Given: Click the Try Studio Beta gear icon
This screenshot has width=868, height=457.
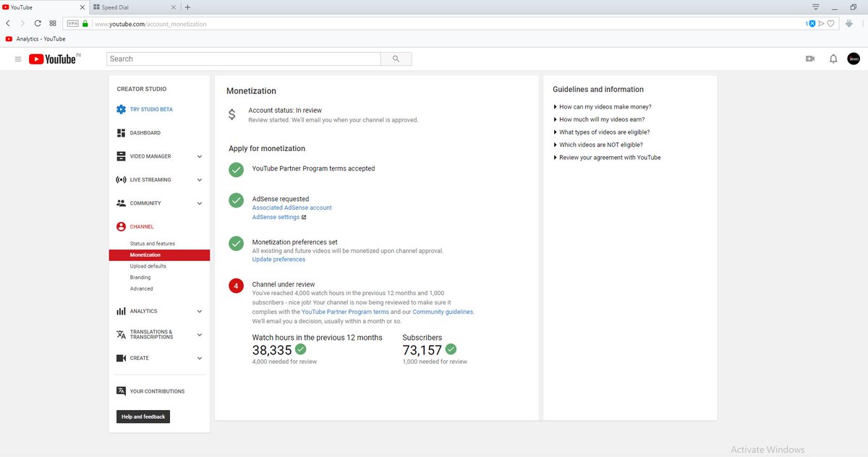Looking at the screenshot, I should pos(121,109).
